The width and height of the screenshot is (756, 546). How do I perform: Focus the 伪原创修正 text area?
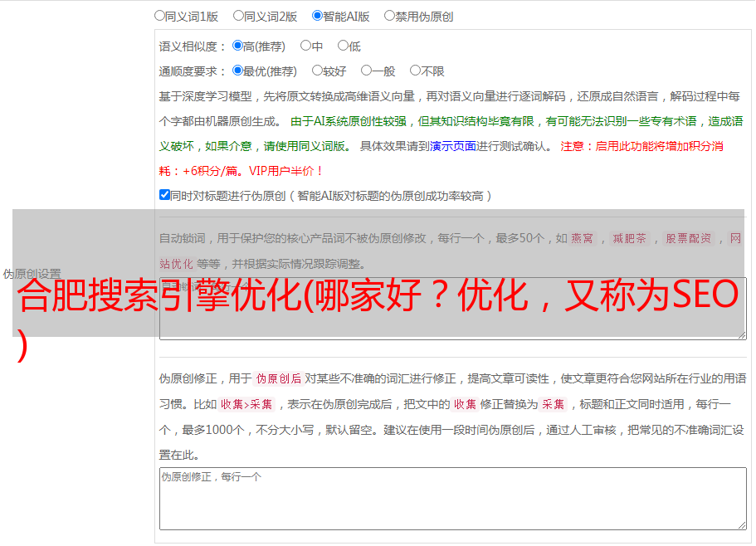[x=452, y=498]
